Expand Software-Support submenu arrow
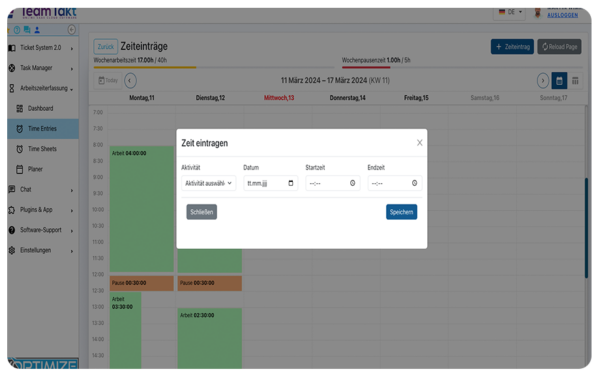 pyautogui.click(x=72, y=231)
